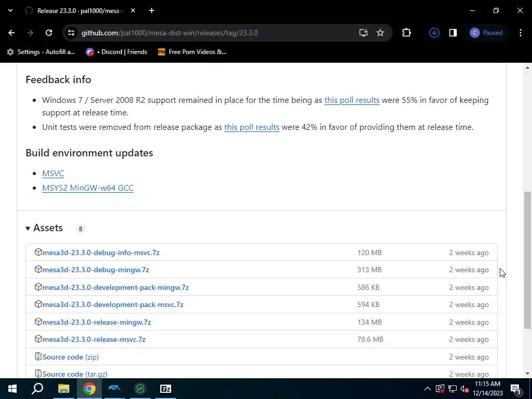Click the muted volume tray icon
Screen dimensions: 532x399
(x=464, y=389)
